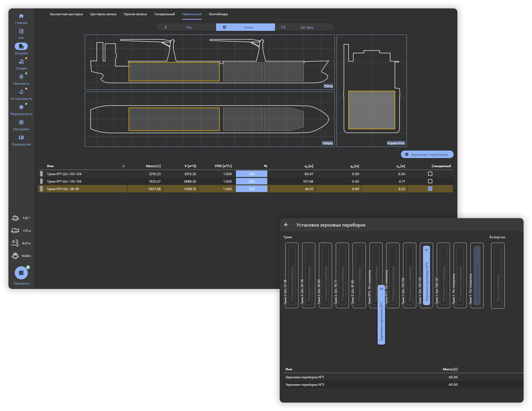The image size is (532, 411).
Task: Adjust the 100% fill slider for Трюм №2
Action: (251, 188)
